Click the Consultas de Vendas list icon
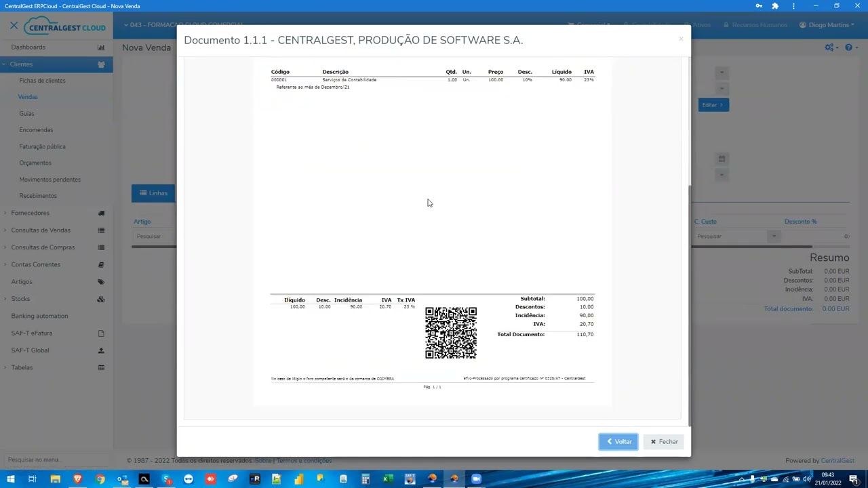The image size is (868, 488). pyautogui.click(x=101, y=230)
